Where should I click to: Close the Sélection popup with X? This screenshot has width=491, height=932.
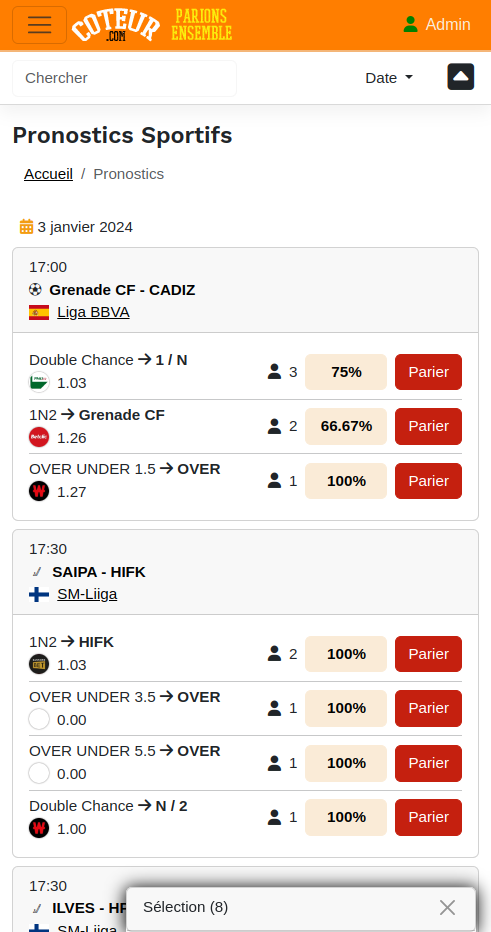(448, 908)
